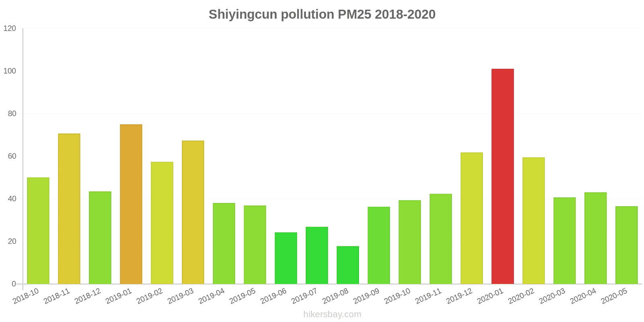Select the 2018-11 yellow bar

coord(69,208)
